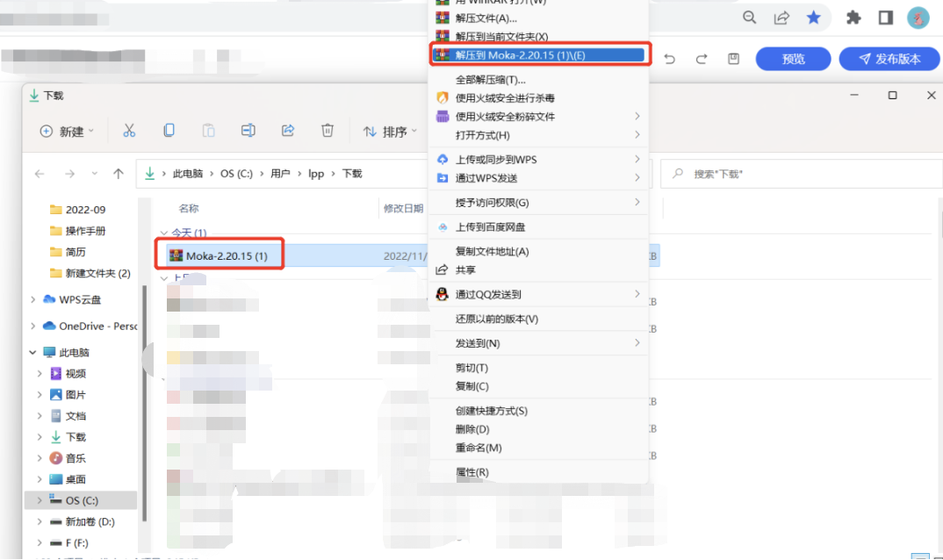Click the 名称 column header

click(189, 209)
